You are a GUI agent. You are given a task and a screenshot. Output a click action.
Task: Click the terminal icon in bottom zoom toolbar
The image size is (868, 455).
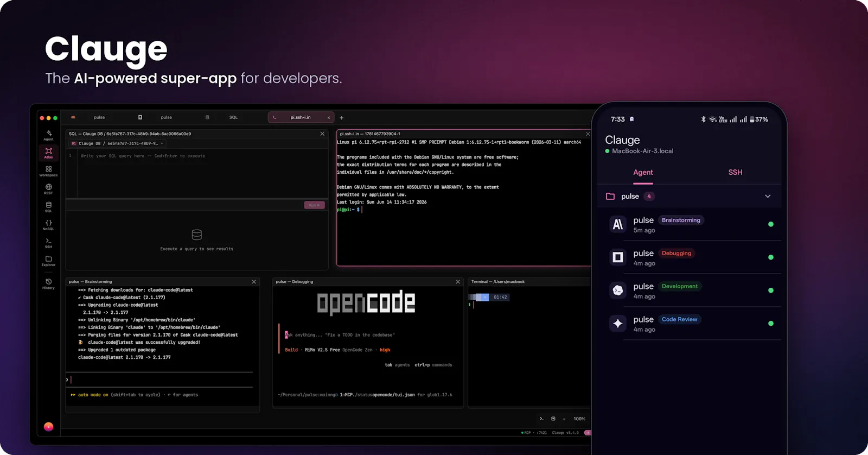point(541,419)
